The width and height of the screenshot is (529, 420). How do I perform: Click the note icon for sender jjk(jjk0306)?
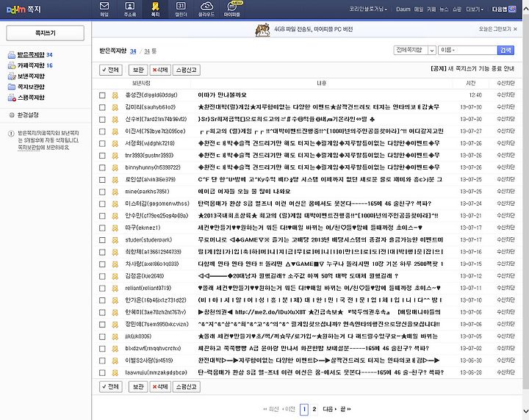(115, 337)
